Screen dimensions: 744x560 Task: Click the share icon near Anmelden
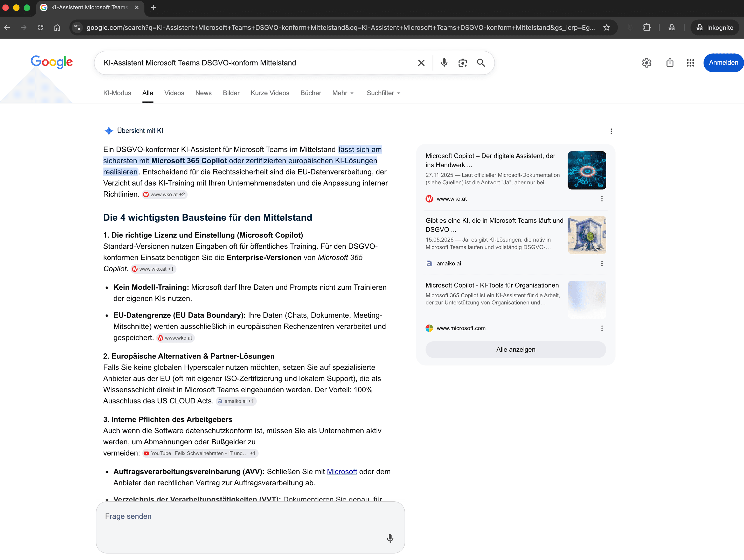670,62
